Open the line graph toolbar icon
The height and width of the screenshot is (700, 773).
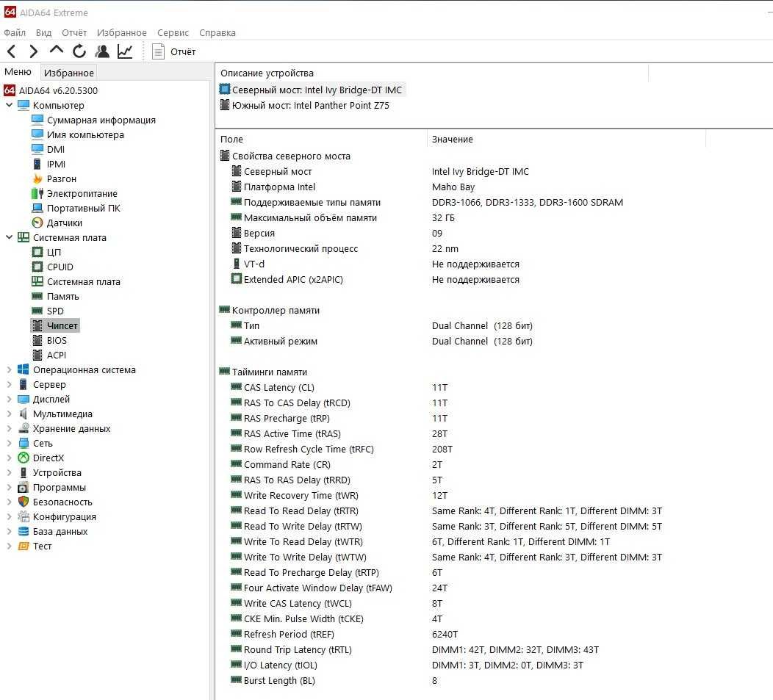click(125, 51)
